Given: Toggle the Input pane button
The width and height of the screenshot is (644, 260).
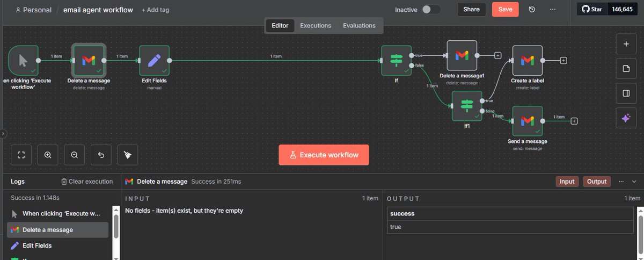Looking at the screenshot, I should pyautogui.click(x=567, y=182).
